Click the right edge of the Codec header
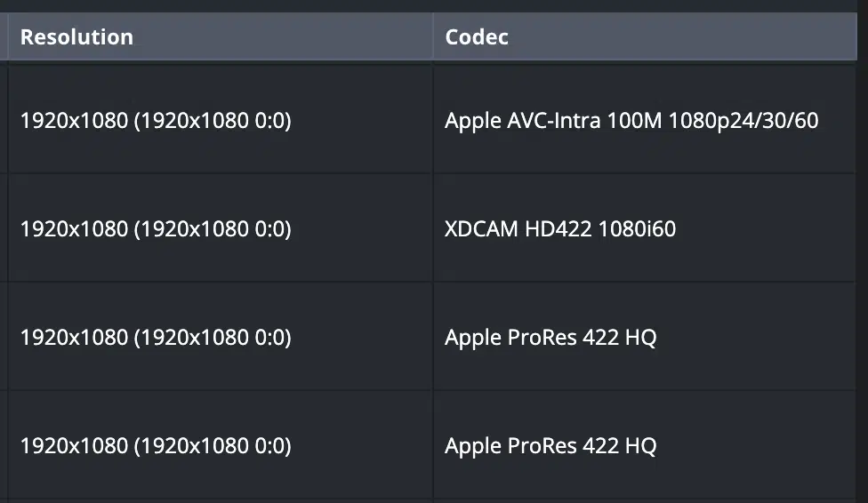 pos(856,36)
